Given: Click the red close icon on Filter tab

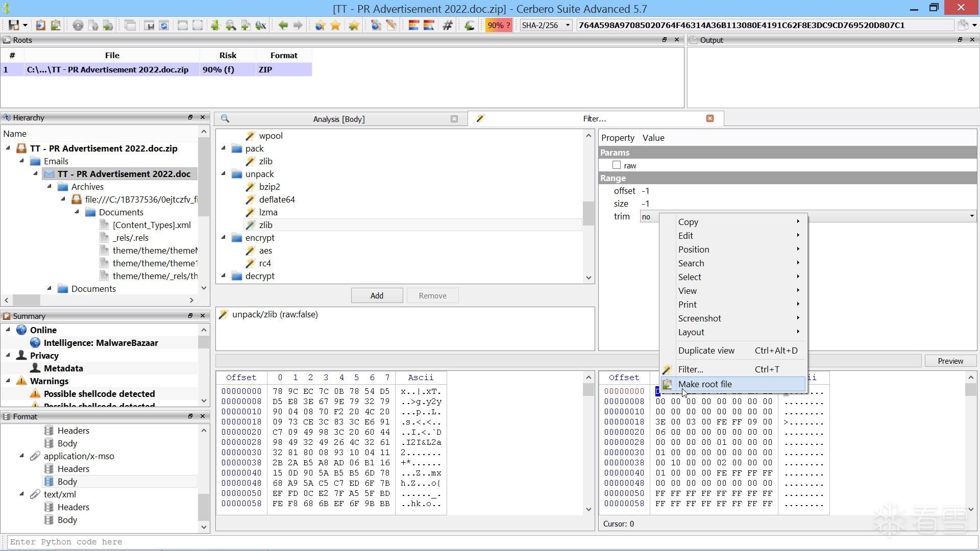Looking at the screenshot, I should click(710, 118).
